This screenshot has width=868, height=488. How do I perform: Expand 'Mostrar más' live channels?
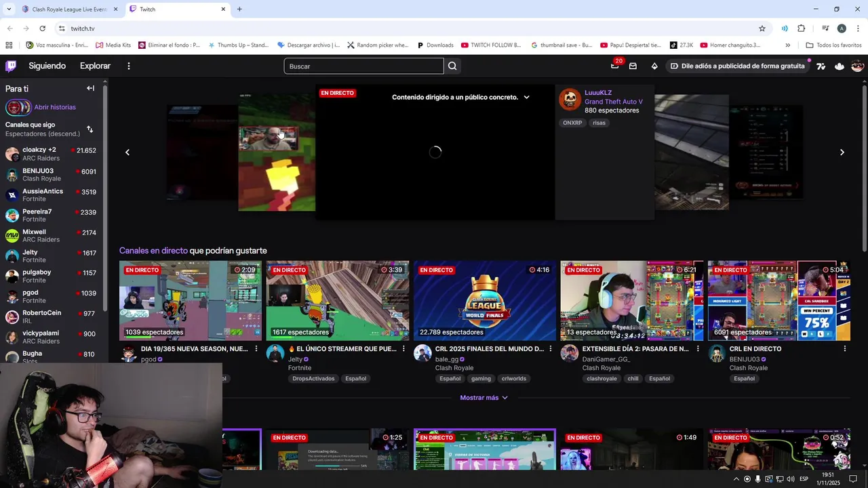coord(484,398)
